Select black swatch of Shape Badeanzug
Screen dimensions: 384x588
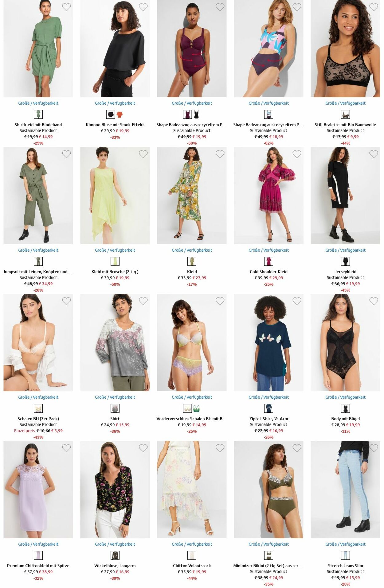coord(196,114)
